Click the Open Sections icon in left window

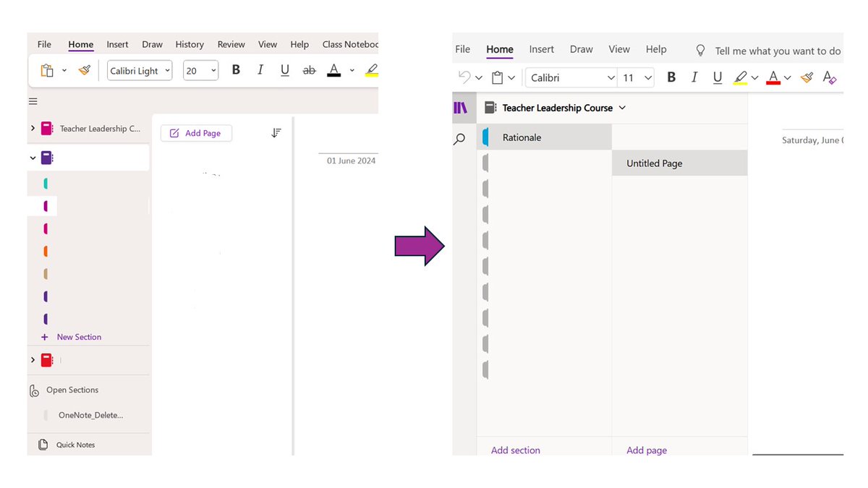34,390
